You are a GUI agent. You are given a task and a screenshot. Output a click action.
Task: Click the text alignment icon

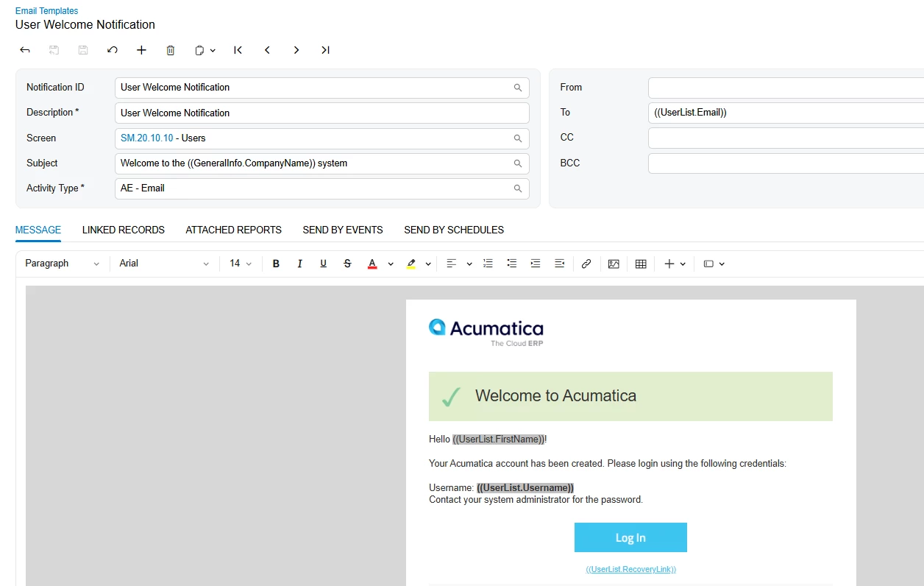pos(452,264)
